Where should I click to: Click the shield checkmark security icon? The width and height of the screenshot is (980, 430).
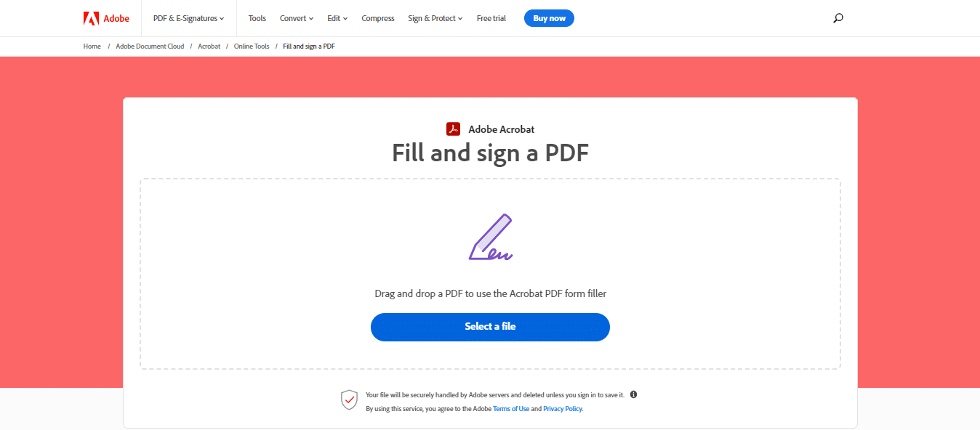pos(350,400)
